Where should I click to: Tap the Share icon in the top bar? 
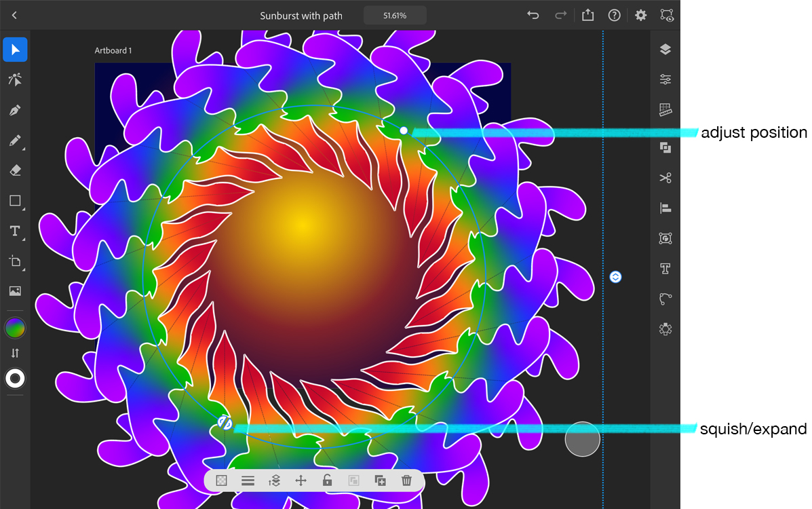click(587, 14)
